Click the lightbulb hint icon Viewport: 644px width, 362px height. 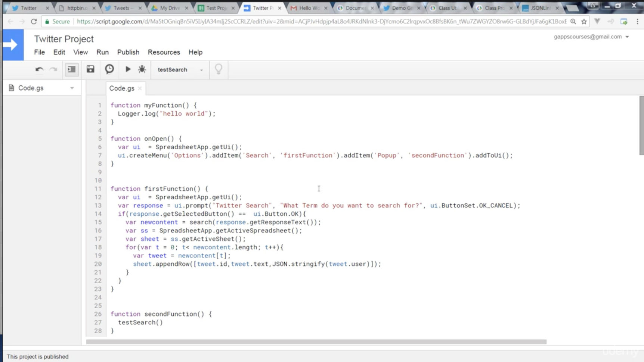[x=219, y=69]
